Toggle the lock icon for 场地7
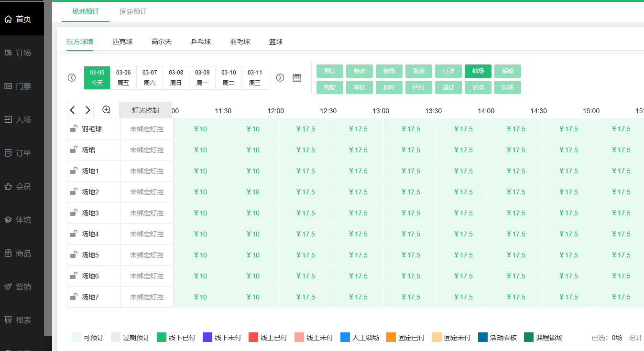 [x=74, y=297]
